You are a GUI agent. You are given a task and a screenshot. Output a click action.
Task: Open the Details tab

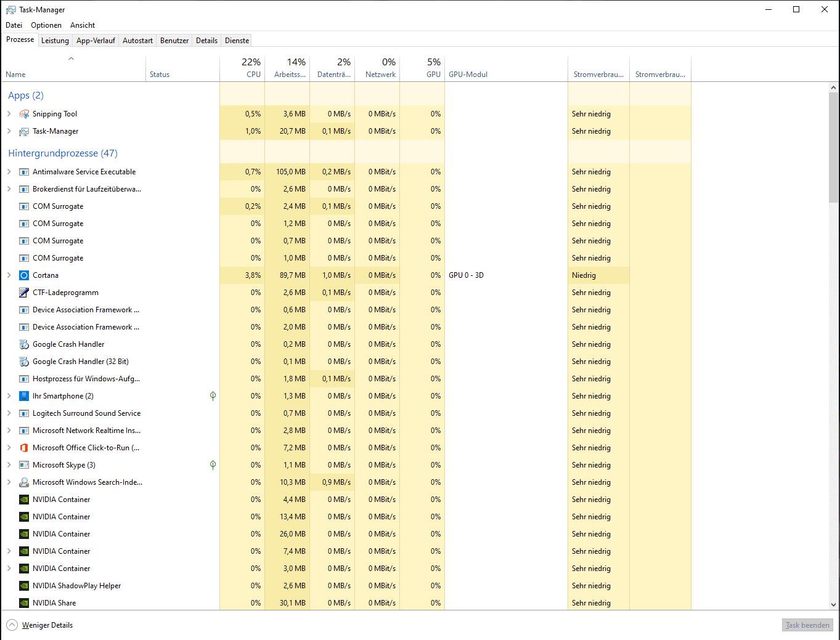click(206, 41)
